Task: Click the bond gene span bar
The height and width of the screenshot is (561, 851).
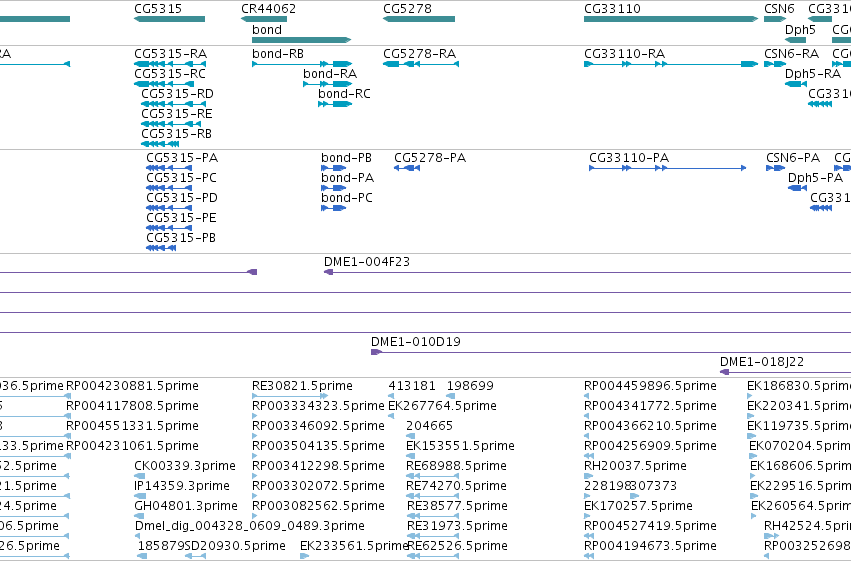Action: point(301,40)
